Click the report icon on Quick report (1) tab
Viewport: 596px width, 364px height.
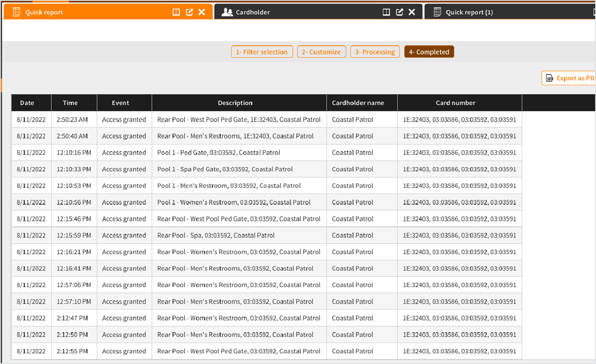click(x=438, y=12)
